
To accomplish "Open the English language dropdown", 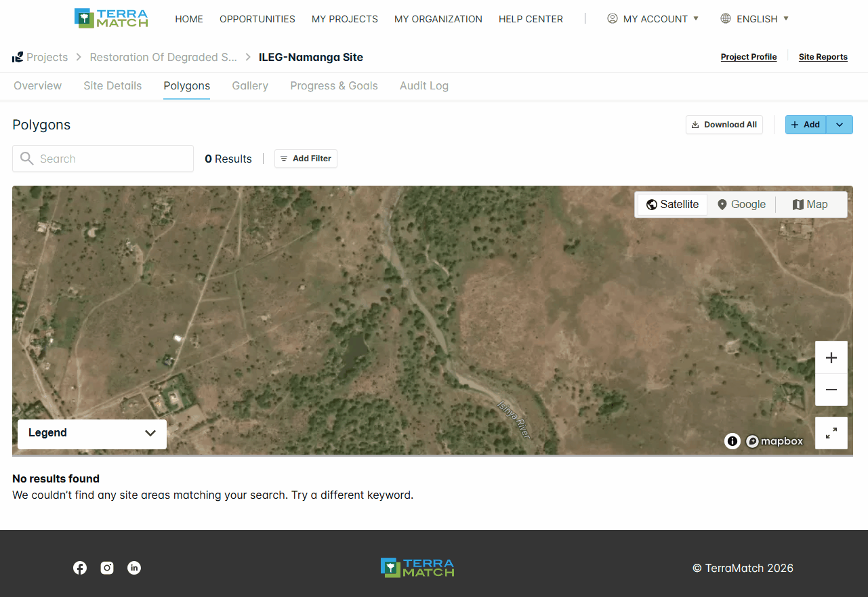I will tap(754, 19).
